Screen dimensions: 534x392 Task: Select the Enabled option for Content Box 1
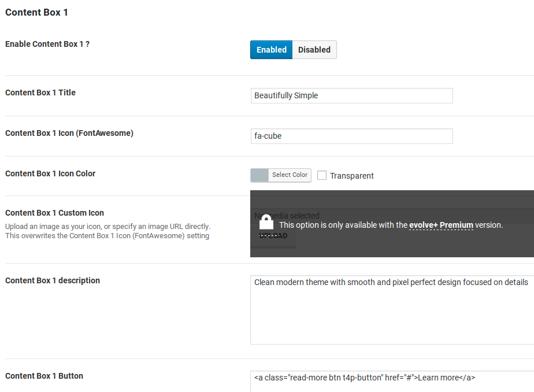tap(272, 50)
